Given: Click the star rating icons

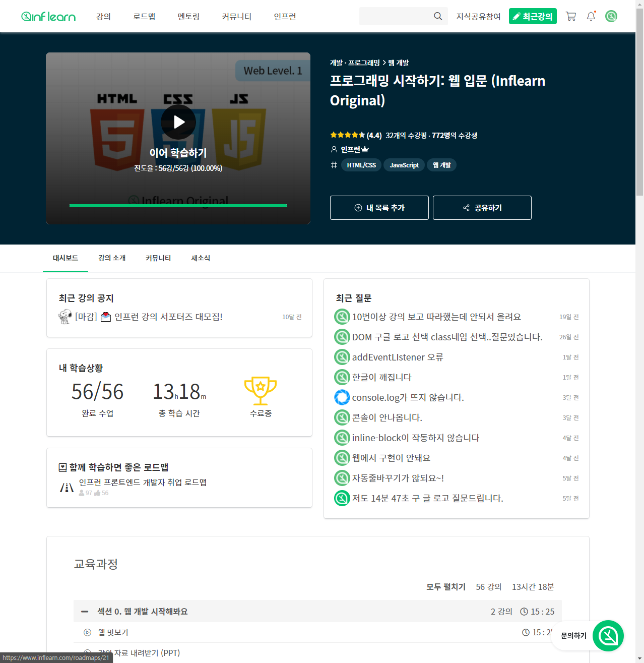Looking at the screenshot, I should click(347, 135).
